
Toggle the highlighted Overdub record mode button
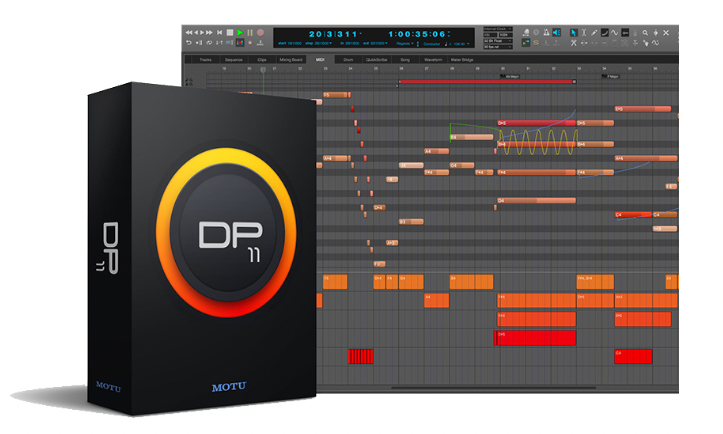240,43
